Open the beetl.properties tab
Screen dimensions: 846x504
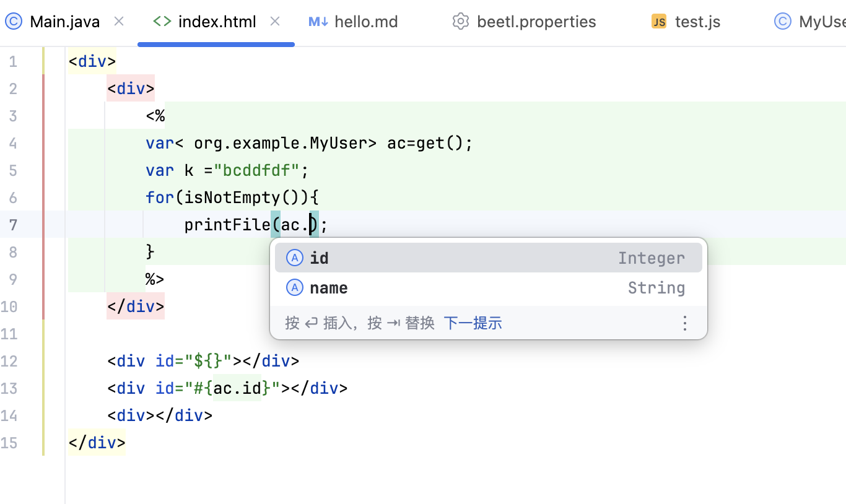(x=536, y=22)
